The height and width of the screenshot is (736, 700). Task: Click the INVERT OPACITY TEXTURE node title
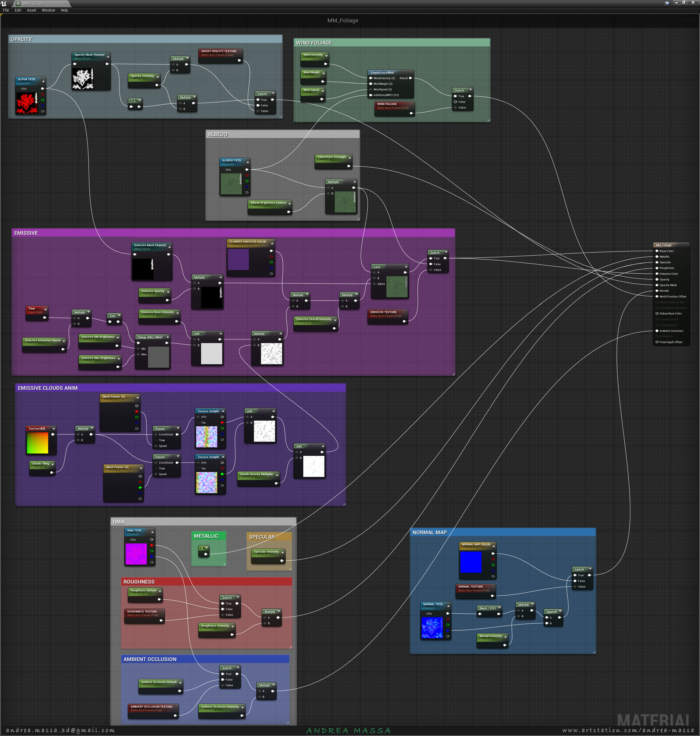coord(219,51)
